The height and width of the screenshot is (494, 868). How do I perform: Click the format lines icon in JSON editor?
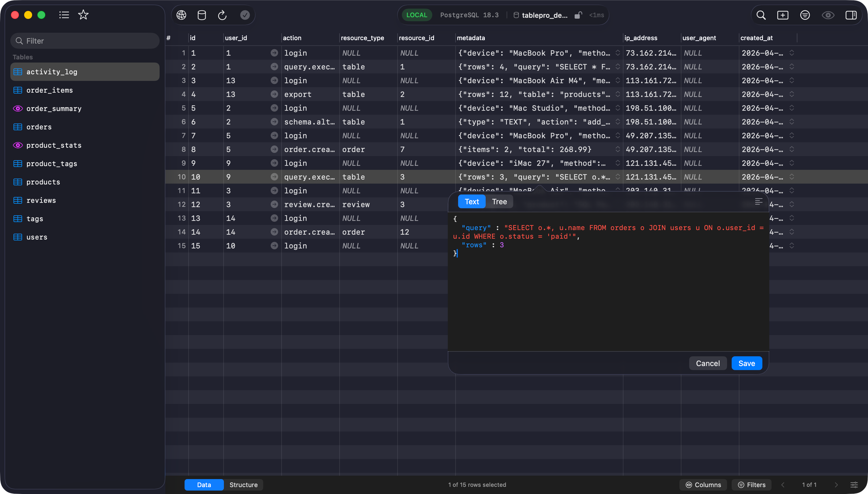(758, 202)
